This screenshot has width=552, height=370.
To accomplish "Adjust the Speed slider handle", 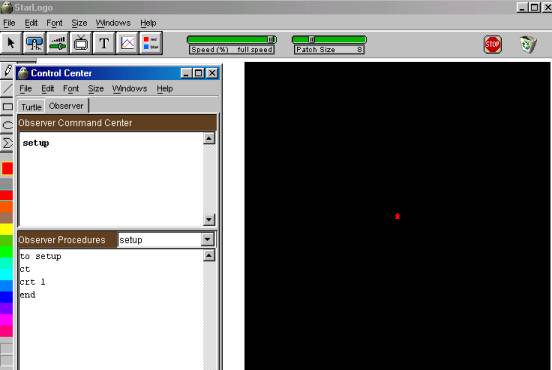I will click(271, 39).
